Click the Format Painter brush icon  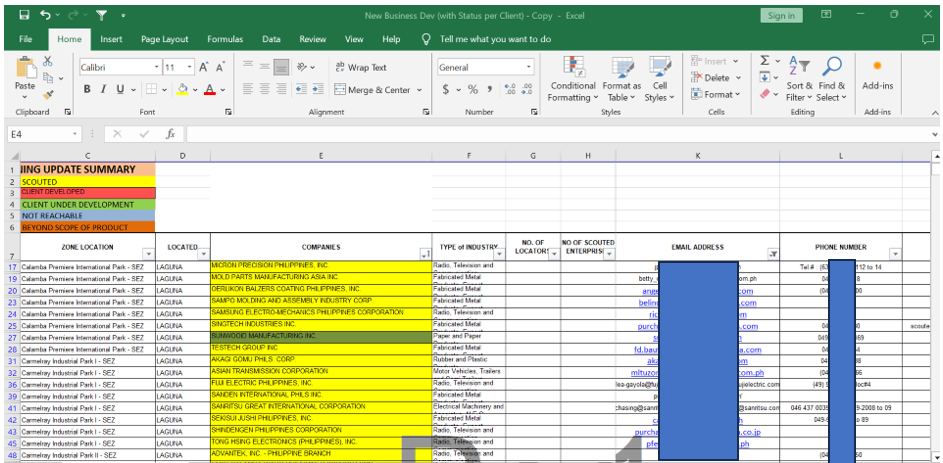pyautogui.click(x=49, y=93)
